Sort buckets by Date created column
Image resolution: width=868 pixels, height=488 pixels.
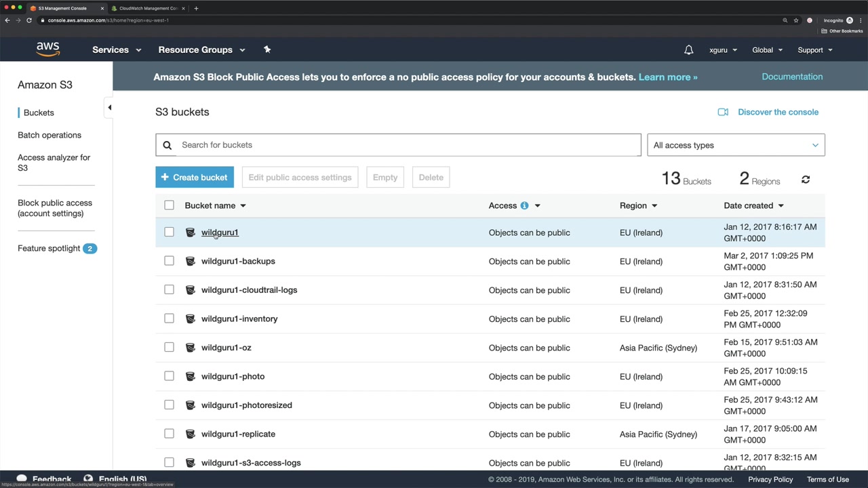pyautogui.click(x=753, y=205)
